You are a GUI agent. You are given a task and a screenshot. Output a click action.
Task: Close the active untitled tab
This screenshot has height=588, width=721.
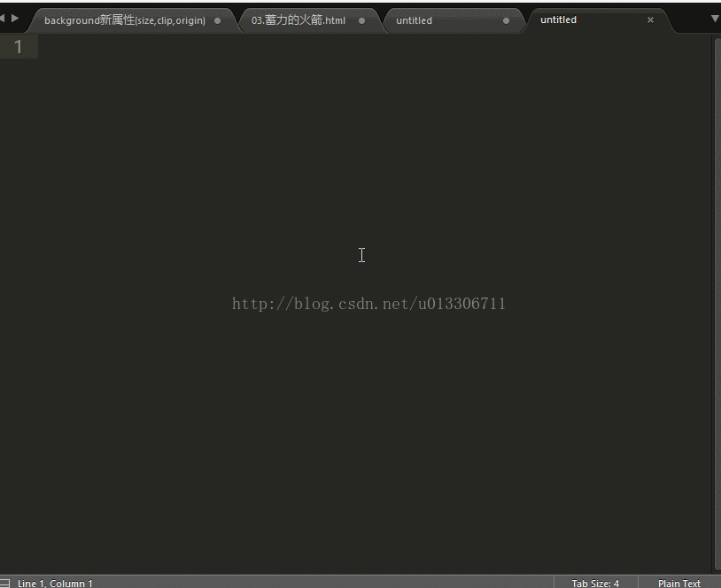coord(650,19)
